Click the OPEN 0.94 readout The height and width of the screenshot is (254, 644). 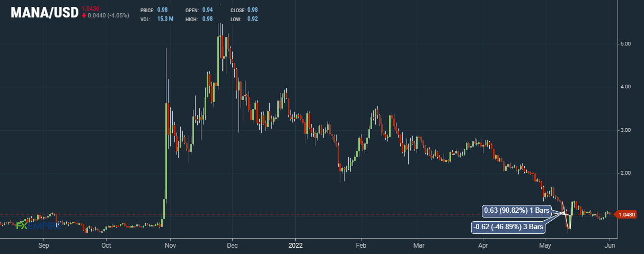[x=199, y=11]
